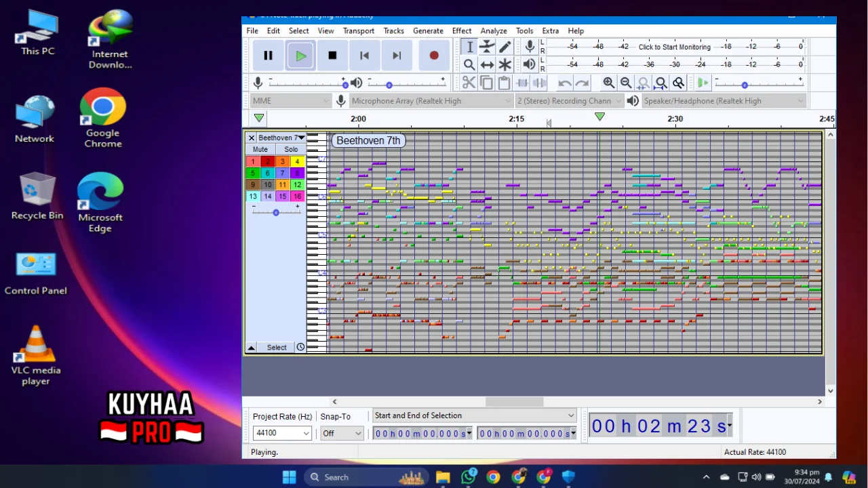Zoom in on the timeline
This screenshot has width=868, height=488.
tap(608, 83)
